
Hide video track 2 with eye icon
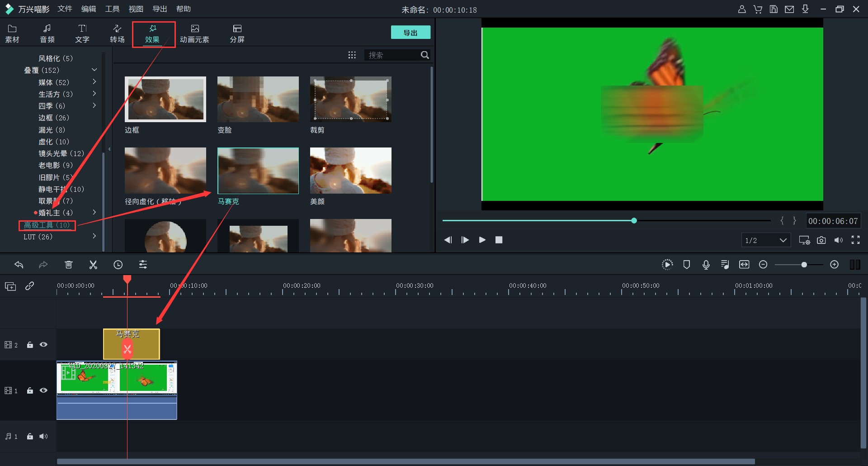click(x=43, y=345)
